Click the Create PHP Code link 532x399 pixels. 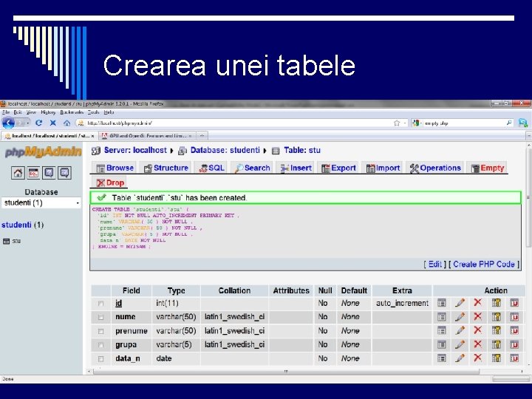(x=483, y=264)
